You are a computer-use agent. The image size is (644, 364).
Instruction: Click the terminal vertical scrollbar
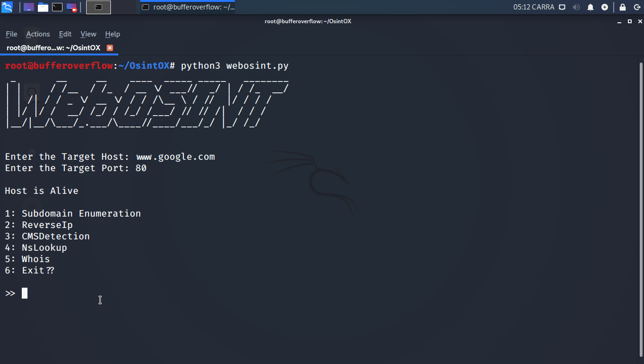[x=641, y=209]
